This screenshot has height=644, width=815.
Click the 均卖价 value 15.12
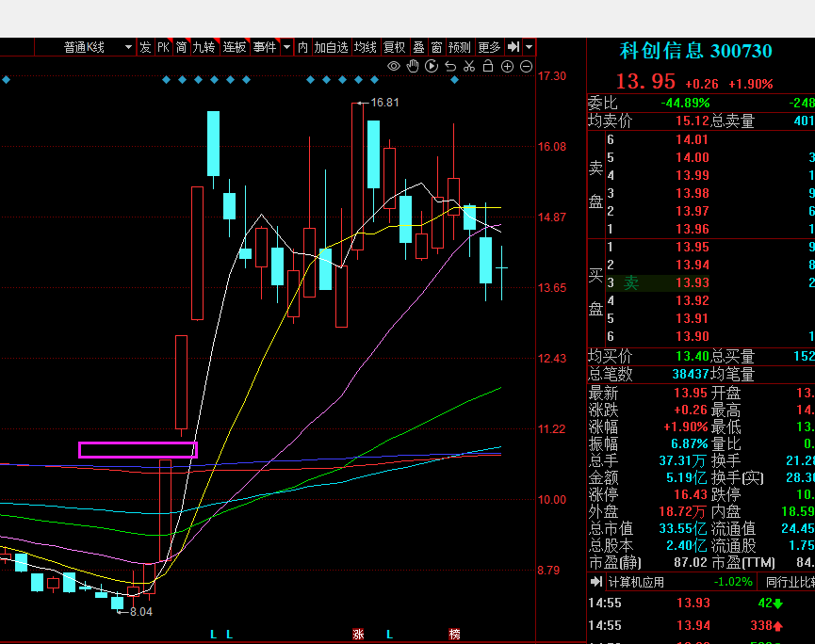pos(693,121)
